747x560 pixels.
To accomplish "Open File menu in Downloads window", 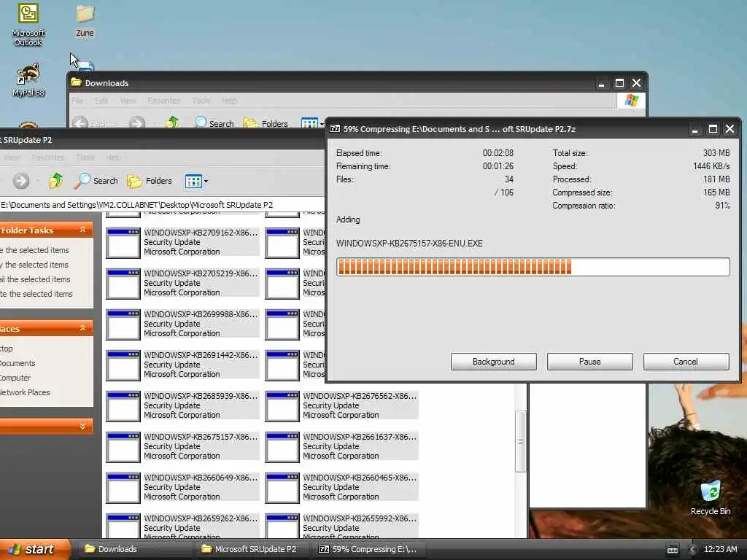I will pos(77,101).
